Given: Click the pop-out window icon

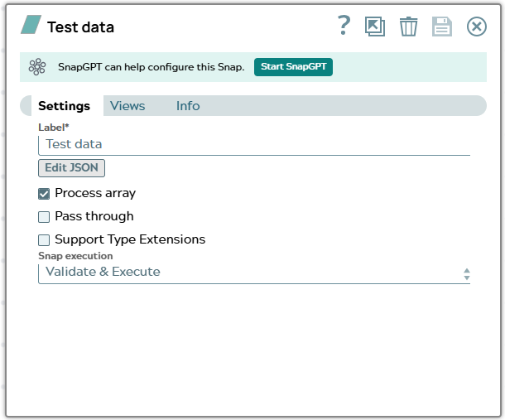Looking at the screenshot, I should tap(375, 27).
